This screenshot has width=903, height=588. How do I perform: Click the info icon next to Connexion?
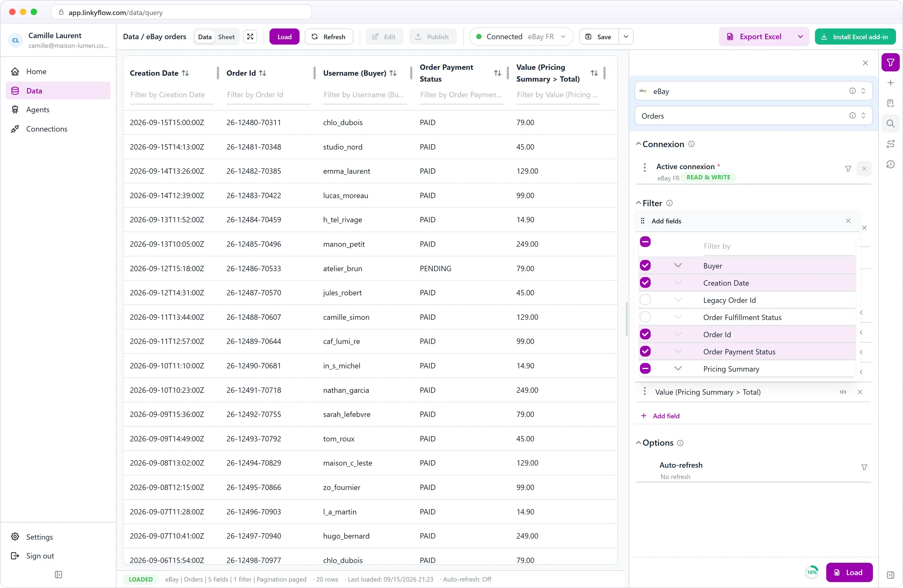(692, 144)
